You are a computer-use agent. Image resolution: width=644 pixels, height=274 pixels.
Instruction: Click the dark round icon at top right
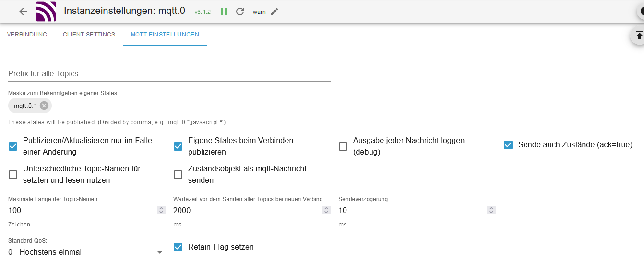click(641, 12)
